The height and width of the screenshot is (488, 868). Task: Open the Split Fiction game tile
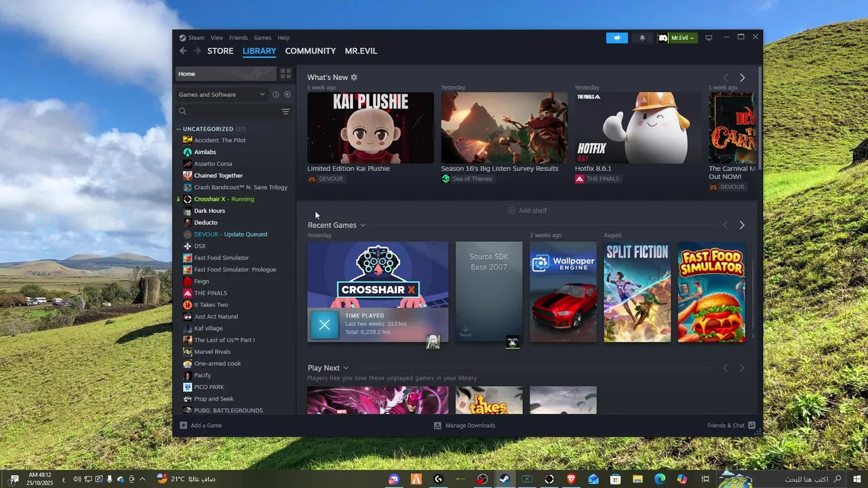click(637, 292)
